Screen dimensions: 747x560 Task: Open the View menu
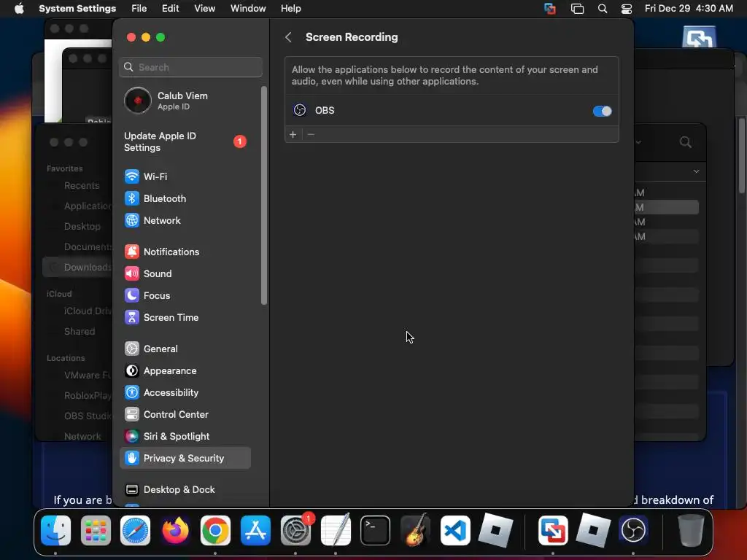coord(204,9)
